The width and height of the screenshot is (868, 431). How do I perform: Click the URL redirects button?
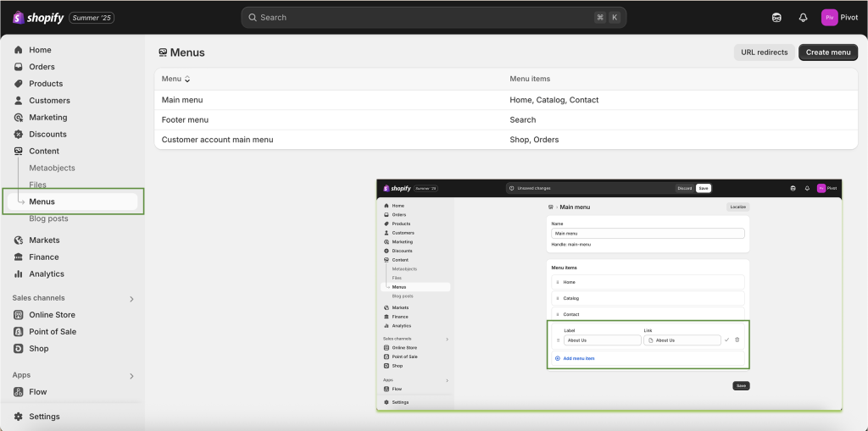(x=764, y=52)
